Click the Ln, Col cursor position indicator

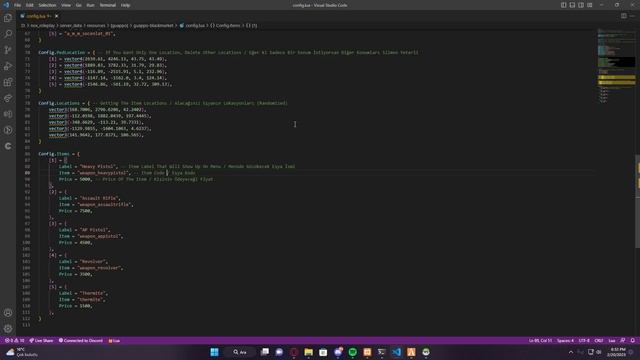(x=540, y=340)
